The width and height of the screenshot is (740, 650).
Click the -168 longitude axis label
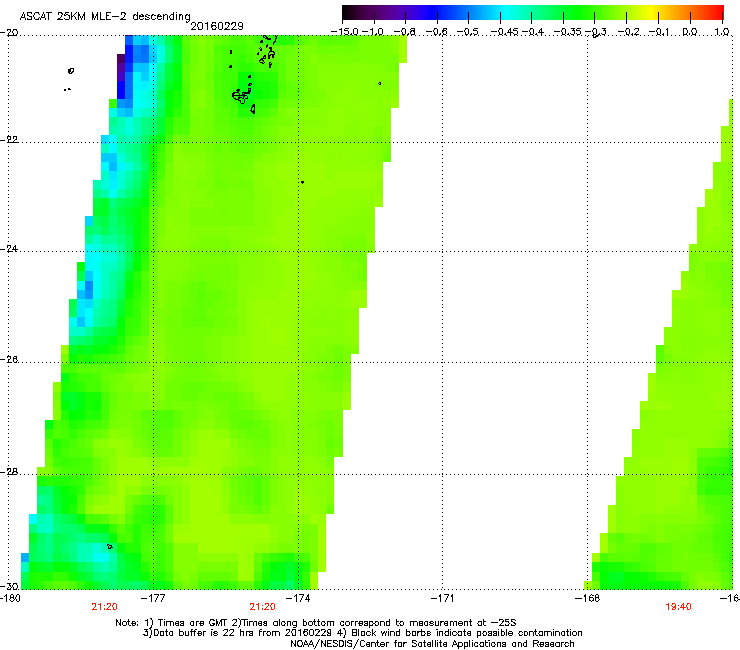pyautogui.click(x=588, y=598)
